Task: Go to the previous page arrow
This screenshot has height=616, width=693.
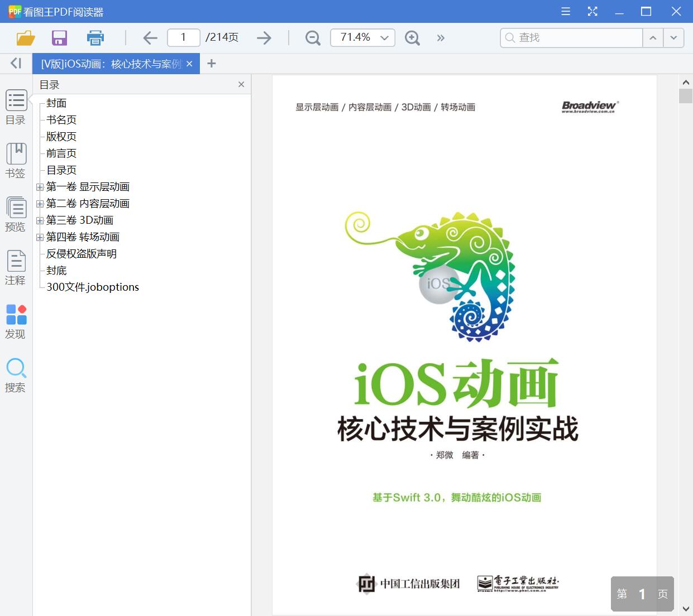Action: 150,38
